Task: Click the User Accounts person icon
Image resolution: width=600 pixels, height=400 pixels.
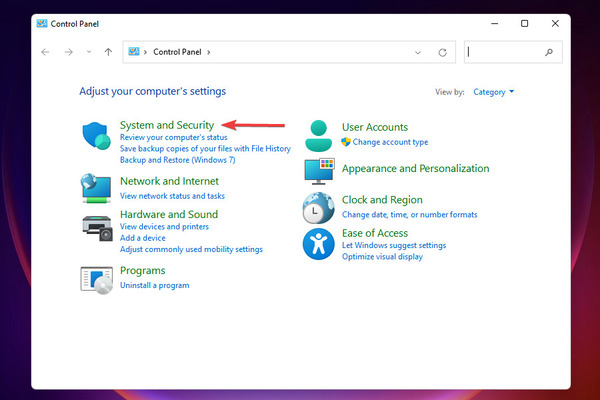Action: pyautogui.click(x=318, y=136)
